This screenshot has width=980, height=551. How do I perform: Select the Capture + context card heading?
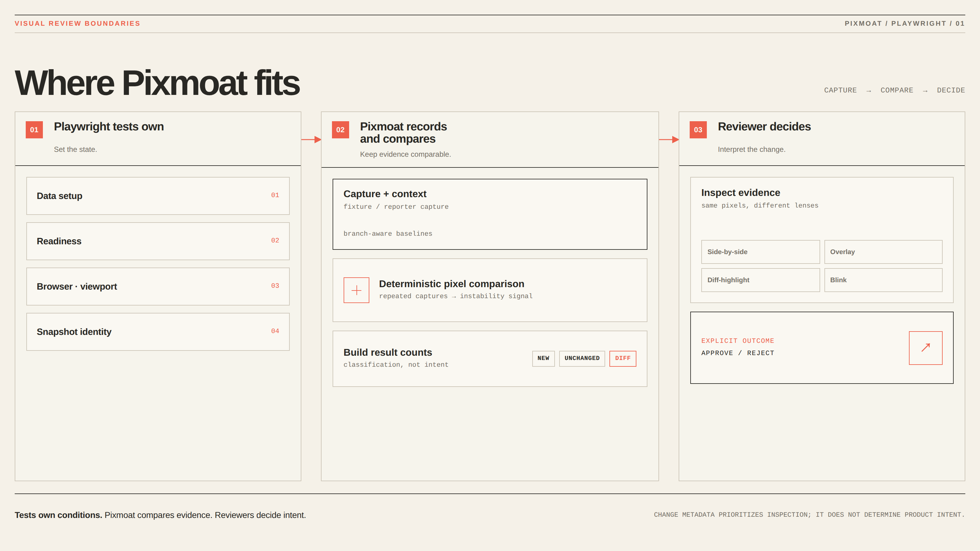(x=385, y=194)
